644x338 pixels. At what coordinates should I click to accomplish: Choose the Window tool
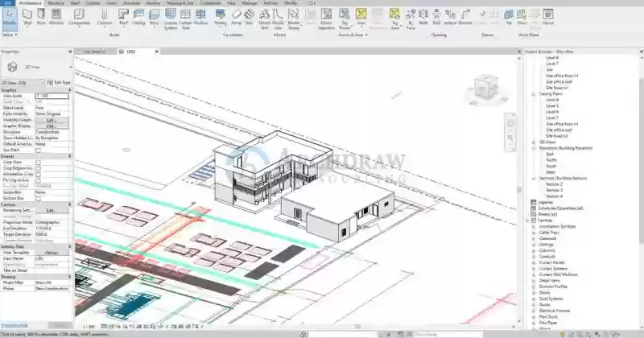[56, 17]
